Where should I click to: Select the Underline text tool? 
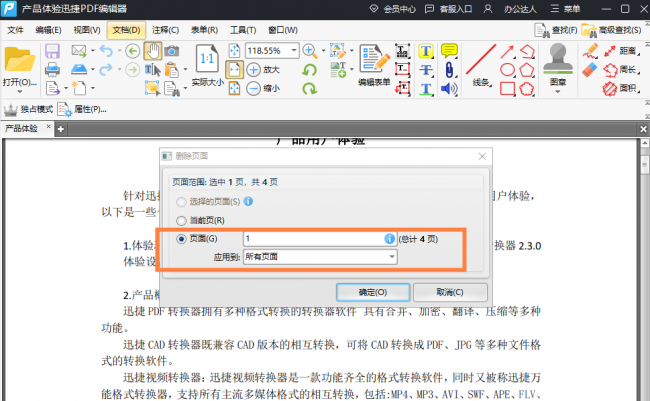[x=426, y=89]
